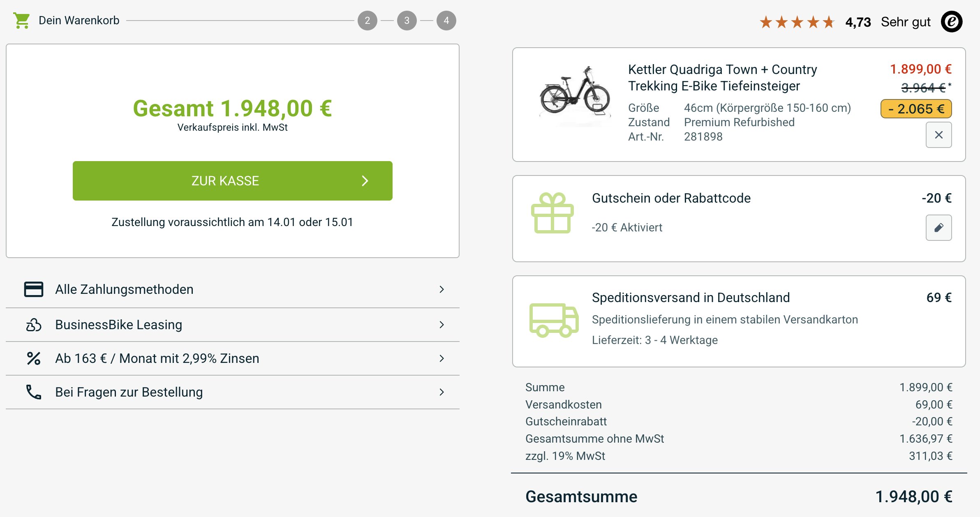This screenshot has height=517, width=980.
Task: Click the BusinessBike Leasing bicycle icon
Action: (34, 325)
